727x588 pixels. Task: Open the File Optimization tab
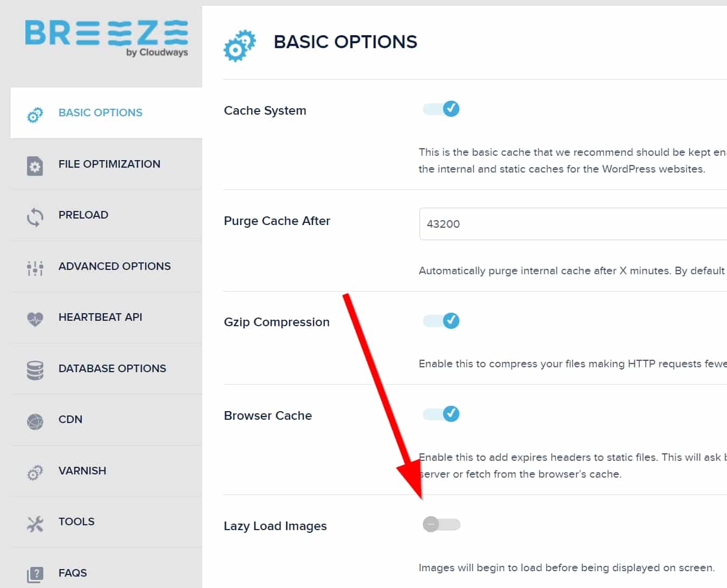(109, 164)
